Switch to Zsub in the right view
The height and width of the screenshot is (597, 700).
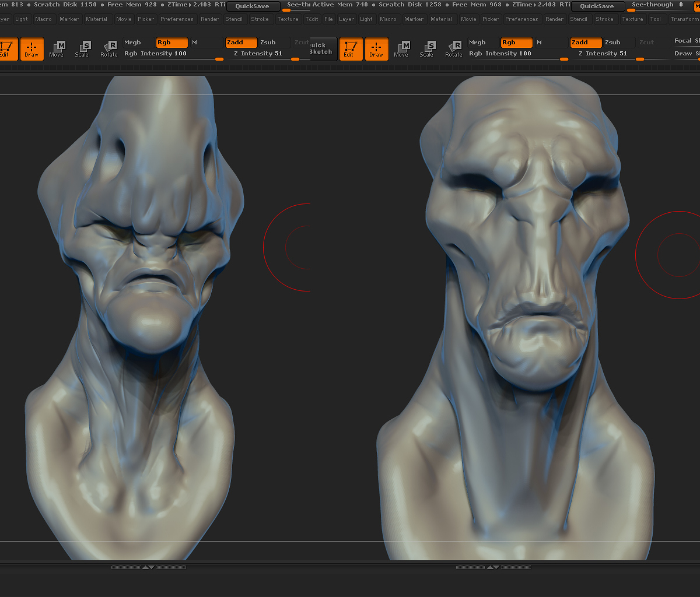point(619,43)
